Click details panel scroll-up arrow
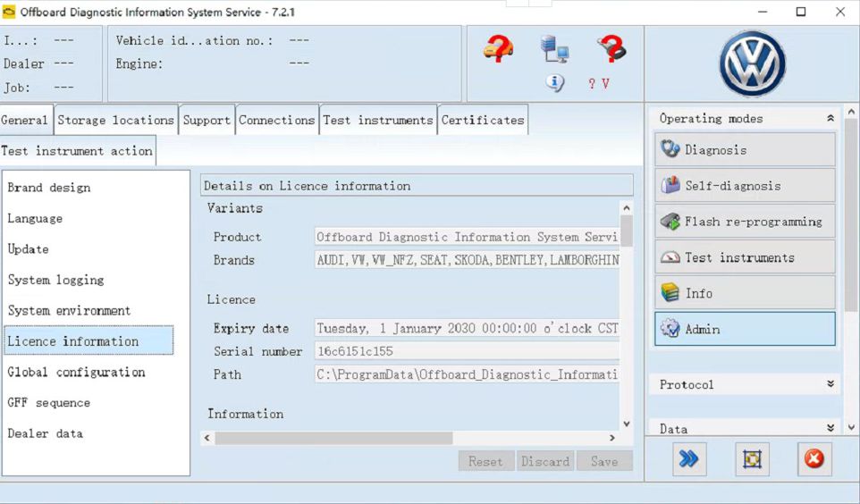Screen dimensions: 860x504 point(627,208)
